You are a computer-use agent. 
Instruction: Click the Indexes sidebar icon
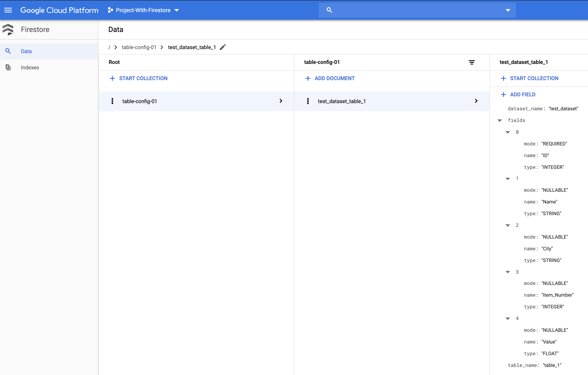[x=8, y=67]
